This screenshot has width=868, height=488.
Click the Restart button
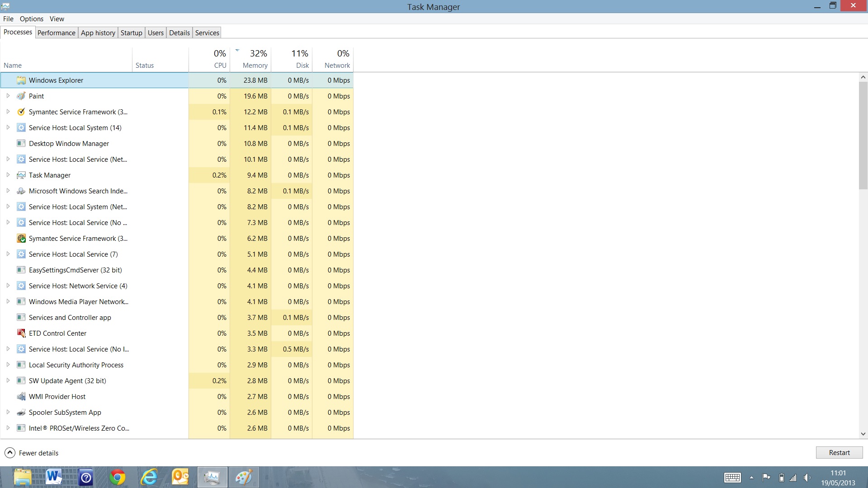(x=840, y=453)
